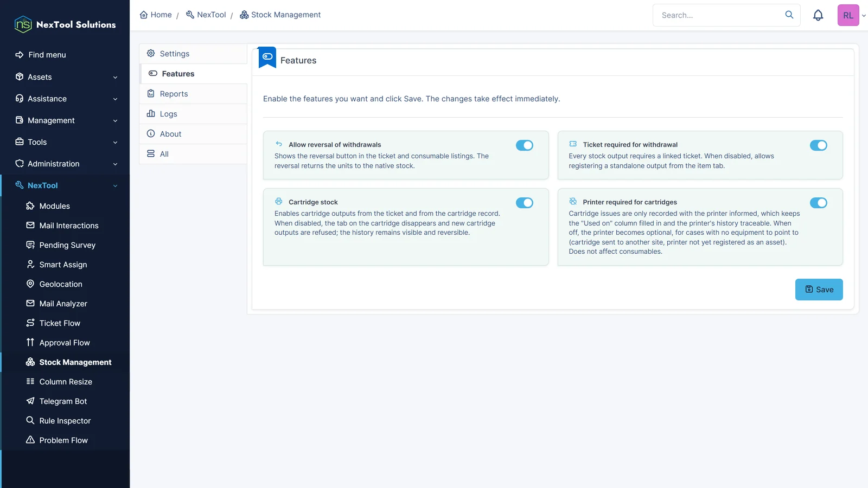Open Mail Interactions in sidebar
This screenshot has height=488, width=868.
click(x=69, y=226)
